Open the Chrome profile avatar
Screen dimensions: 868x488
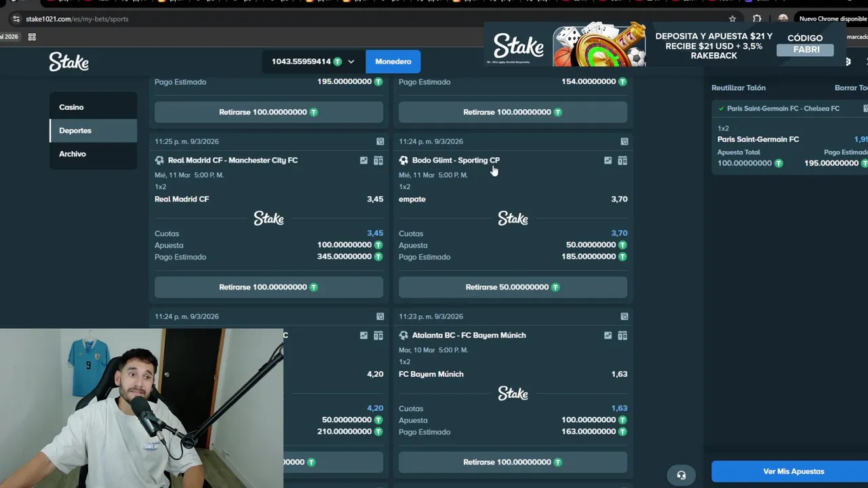783,19
